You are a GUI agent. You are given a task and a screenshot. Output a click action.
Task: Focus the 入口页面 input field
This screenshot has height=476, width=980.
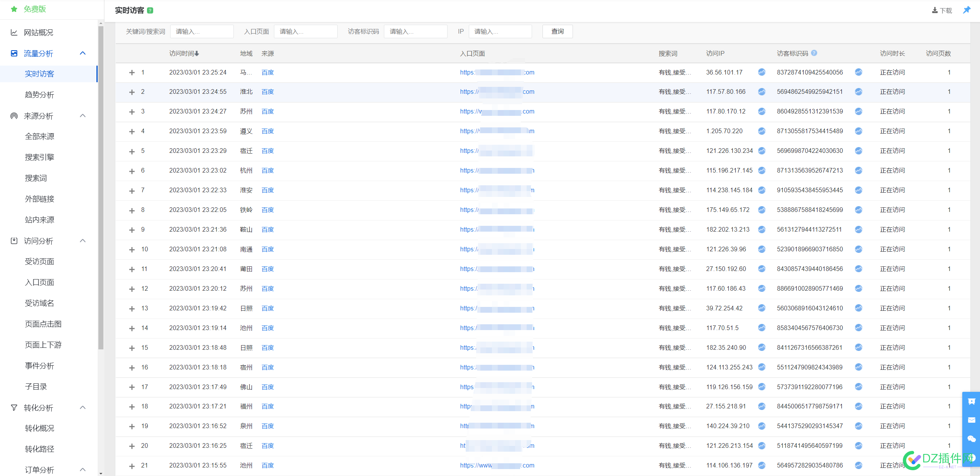(306, 31)
